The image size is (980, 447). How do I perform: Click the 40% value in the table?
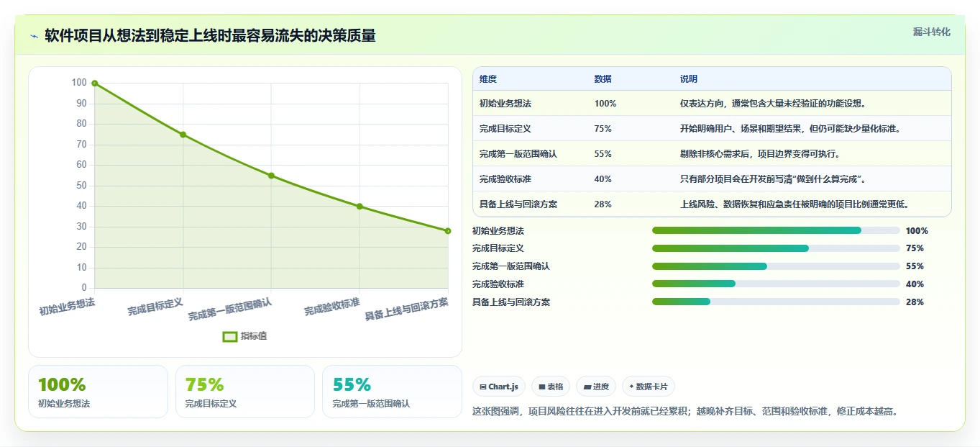(x=603, y=179)
